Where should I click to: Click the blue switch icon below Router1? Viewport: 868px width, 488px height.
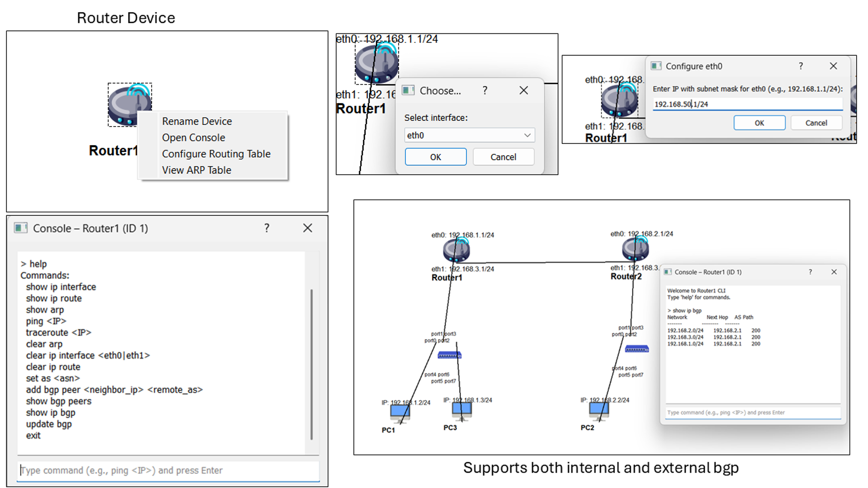[x=449, y=355]
